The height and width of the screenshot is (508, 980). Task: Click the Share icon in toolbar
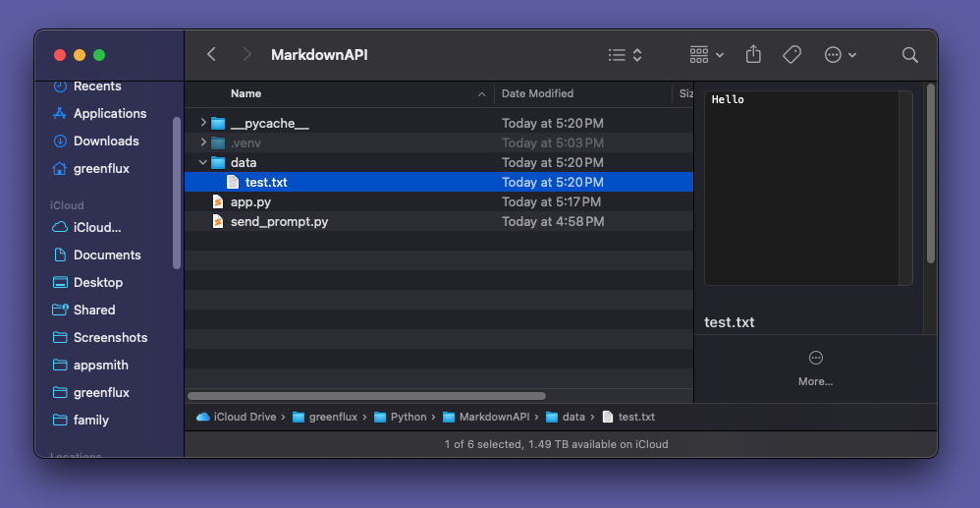(x=753, y=55)
